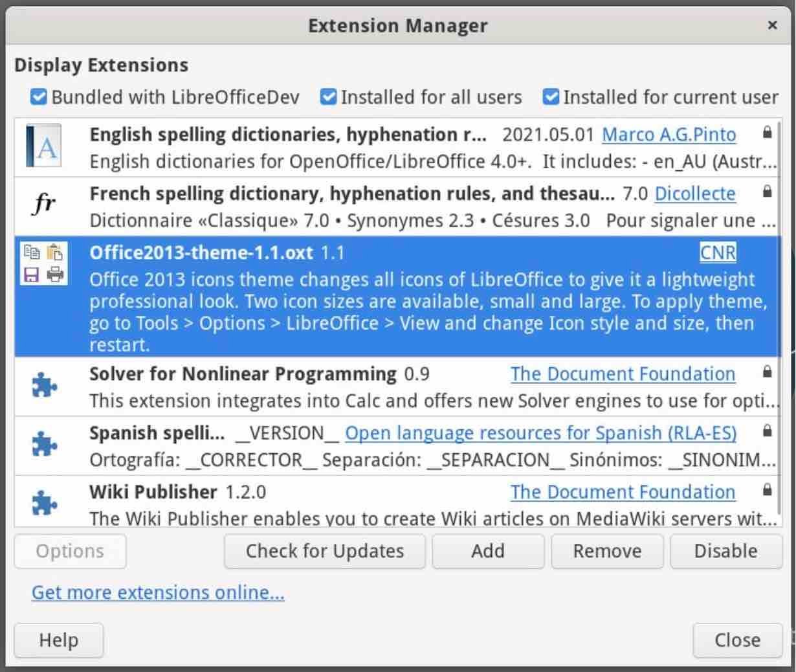Remove the selected extension
Screen dimensions: 796x672
tap(607, 551)
